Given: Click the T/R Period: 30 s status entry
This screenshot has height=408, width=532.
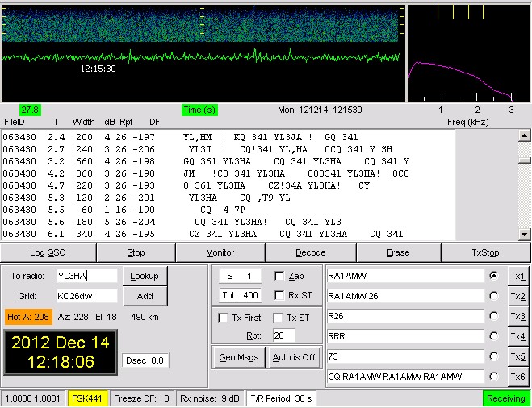Looking at the screenshot, I should (281, 398).
